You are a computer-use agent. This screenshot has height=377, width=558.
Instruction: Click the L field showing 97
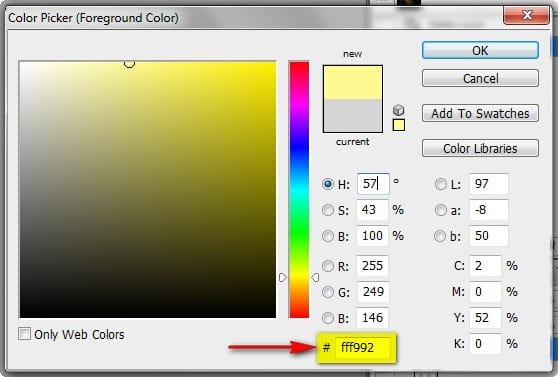pyautogui.click(x=489, y=184)
